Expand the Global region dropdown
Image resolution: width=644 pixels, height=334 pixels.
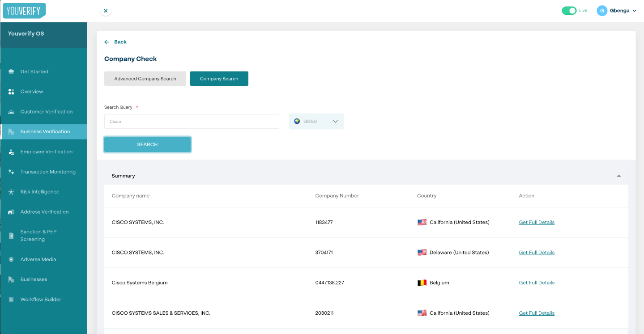tap(335, 121)
